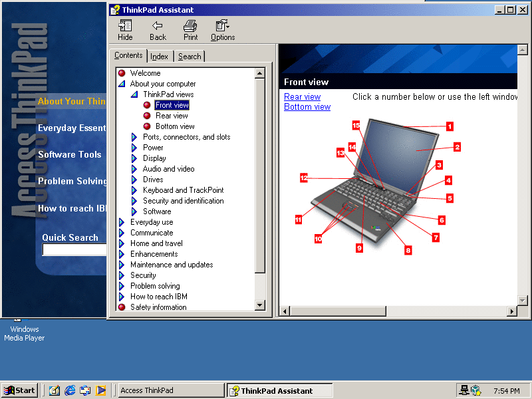Select the Welcome topic
This screenshot has width=532, height=399.
point(144,72)
